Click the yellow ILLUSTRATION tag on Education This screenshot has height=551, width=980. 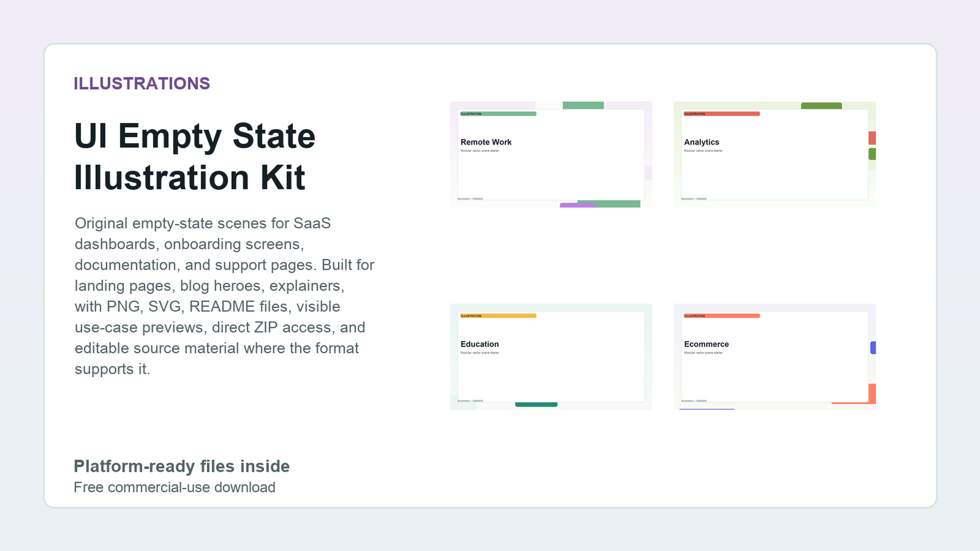point(498,316)
